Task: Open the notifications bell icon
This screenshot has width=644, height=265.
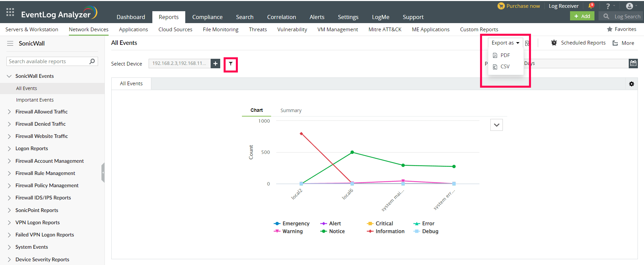Action: [x=591, y=6]
